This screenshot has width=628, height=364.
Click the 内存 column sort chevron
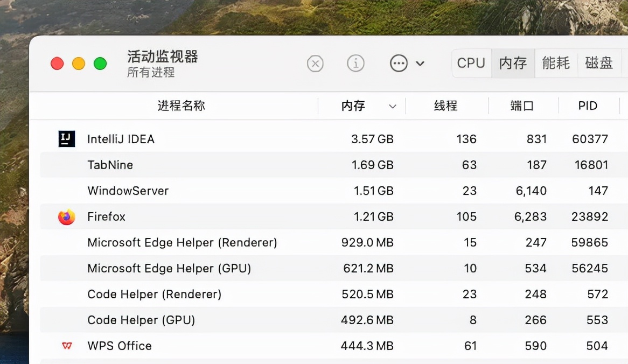point(392,106)
